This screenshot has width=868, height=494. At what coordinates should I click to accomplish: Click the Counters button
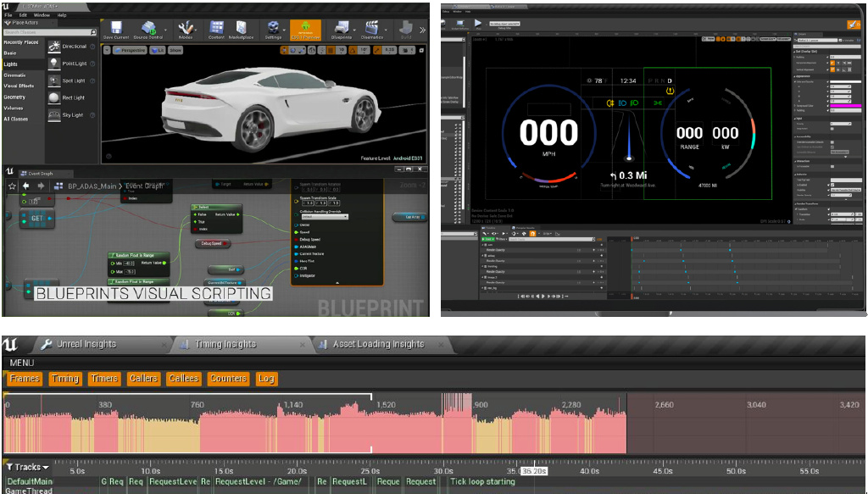[x=228, y=379]
